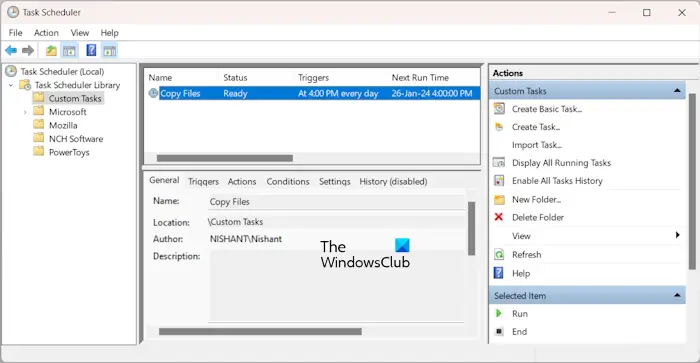Screen dimensions: 700x363
Task: Switch to the History (disabled) tab
Action: click(x=393, y=181)
